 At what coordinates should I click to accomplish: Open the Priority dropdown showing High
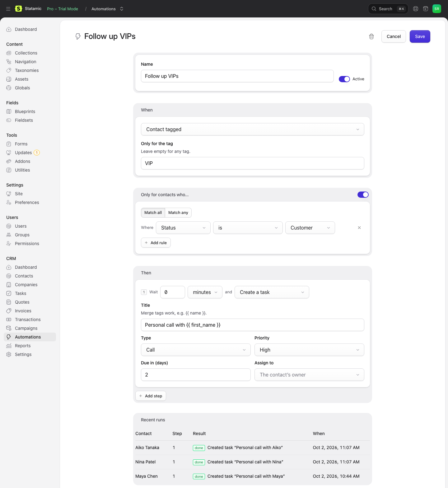[309, 350]
